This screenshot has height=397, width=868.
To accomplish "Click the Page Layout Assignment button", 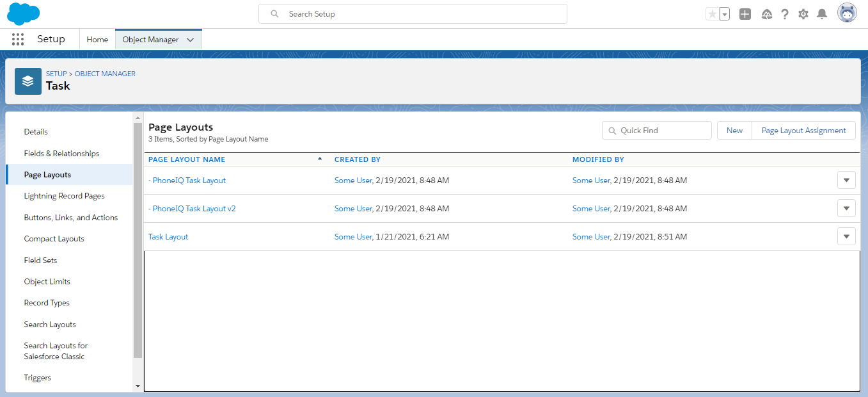I will (803, 131).
